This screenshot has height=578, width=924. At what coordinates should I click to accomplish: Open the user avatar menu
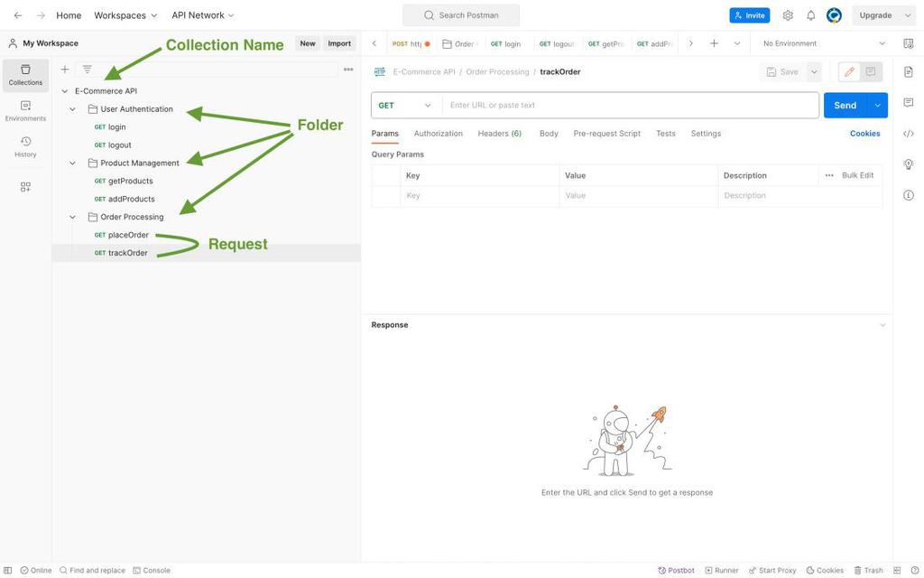coord(834,15)
